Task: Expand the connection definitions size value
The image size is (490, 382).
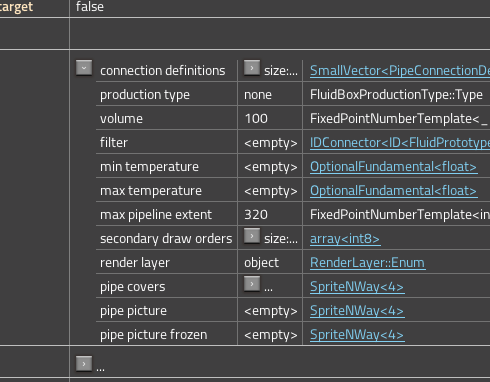Action: click(x=252, y=68)
